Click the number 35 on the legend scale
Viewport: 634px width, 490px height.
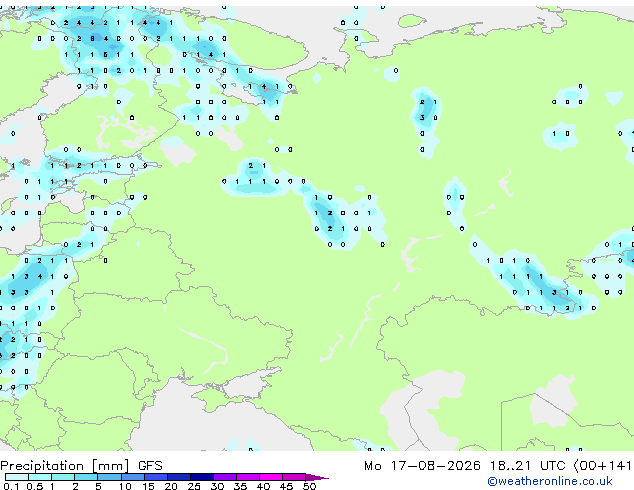click(x=240, y=486)
